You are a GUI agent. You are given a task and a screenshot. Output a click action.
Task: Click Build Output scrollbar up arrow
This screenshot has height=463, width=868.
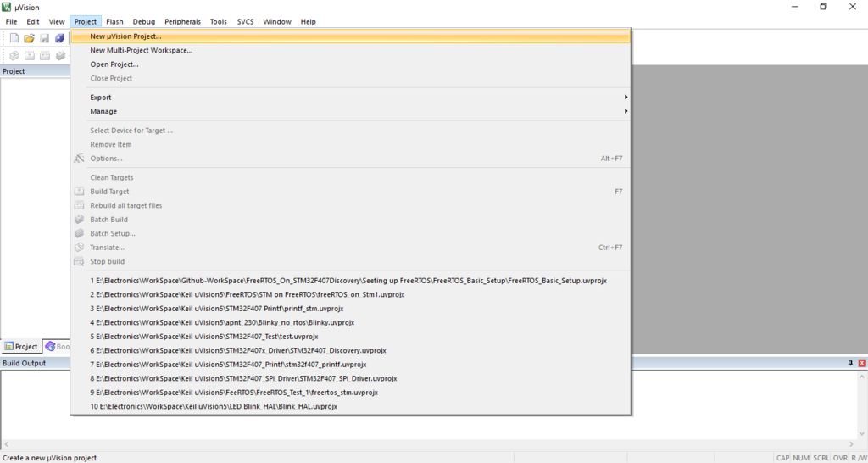862,377
